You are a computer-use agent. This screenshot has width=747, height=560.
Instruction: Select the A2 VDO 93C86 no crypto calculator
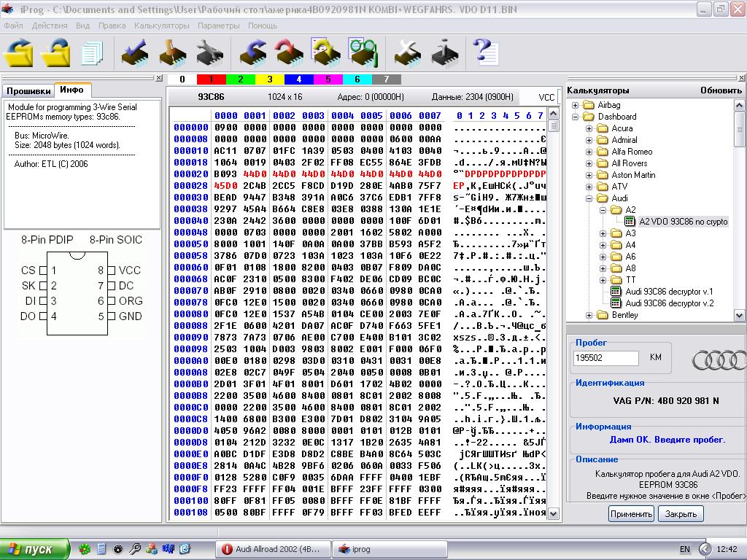click(683, 222)
